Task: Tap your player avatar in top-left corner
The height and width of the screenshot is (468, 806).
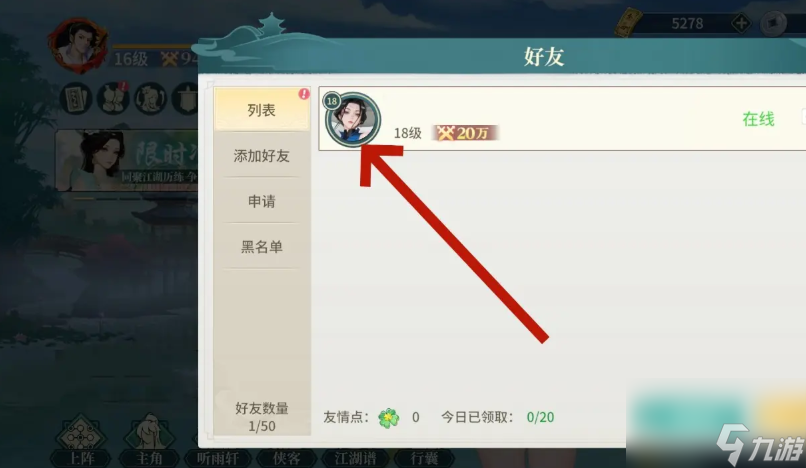Action: coord(78,45)
